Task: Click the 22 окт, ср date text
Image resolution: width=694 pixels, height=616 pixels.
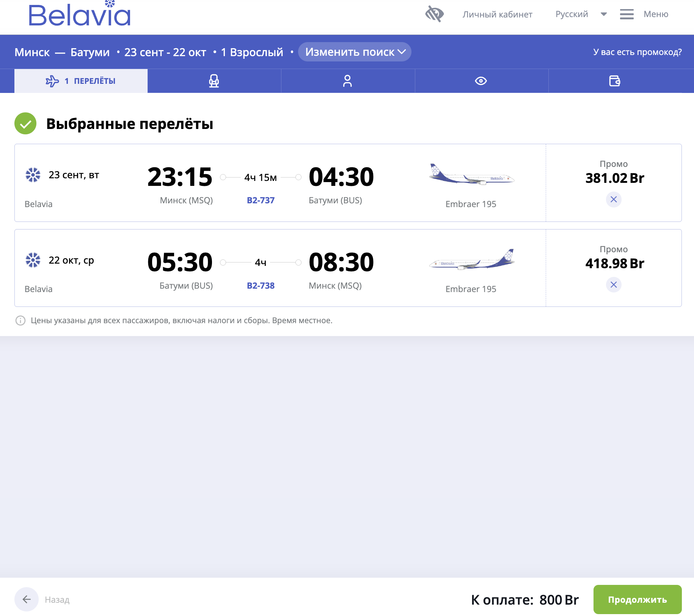Action: tap(71, 260)
